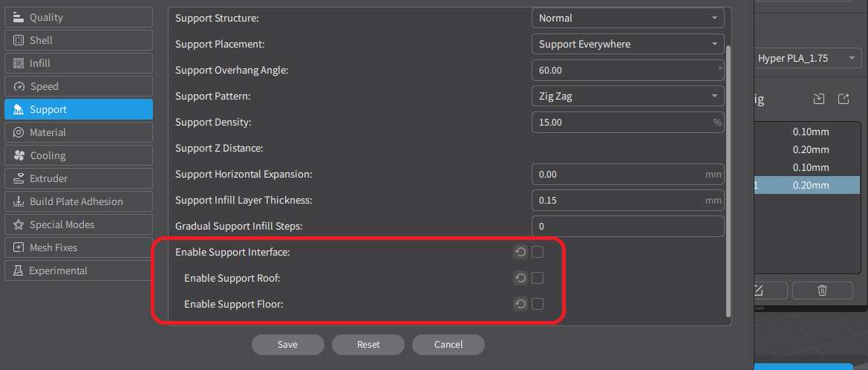
Task: Click the settings panel vertical scrollbar
Action: [728, 178]
